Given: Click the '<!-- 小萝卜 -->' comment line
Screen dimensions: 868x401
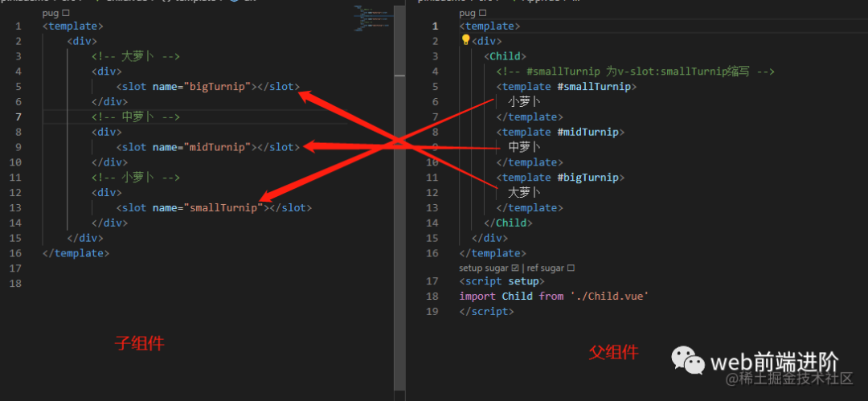Looking at the screenshot, I should 136,178.
